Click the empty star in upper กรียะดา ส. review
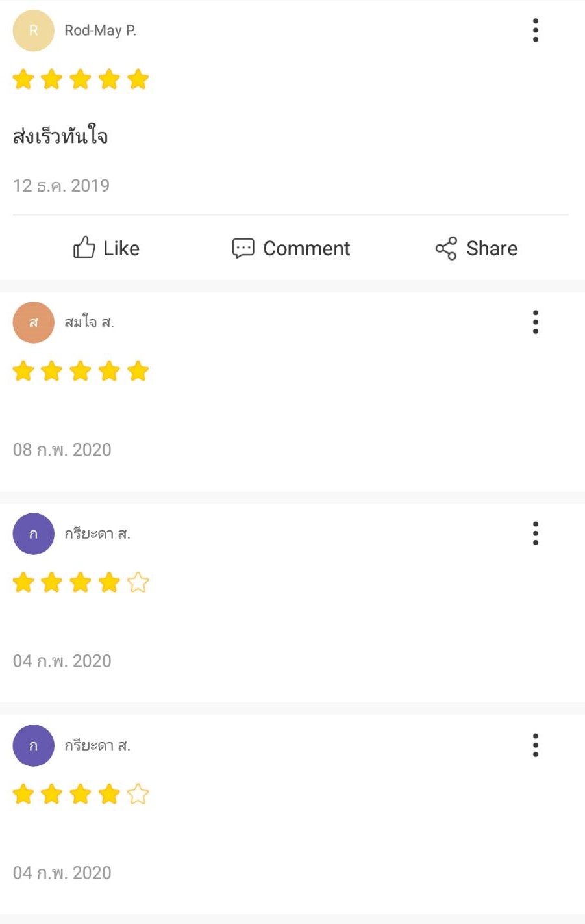 (x=138, y=583)
